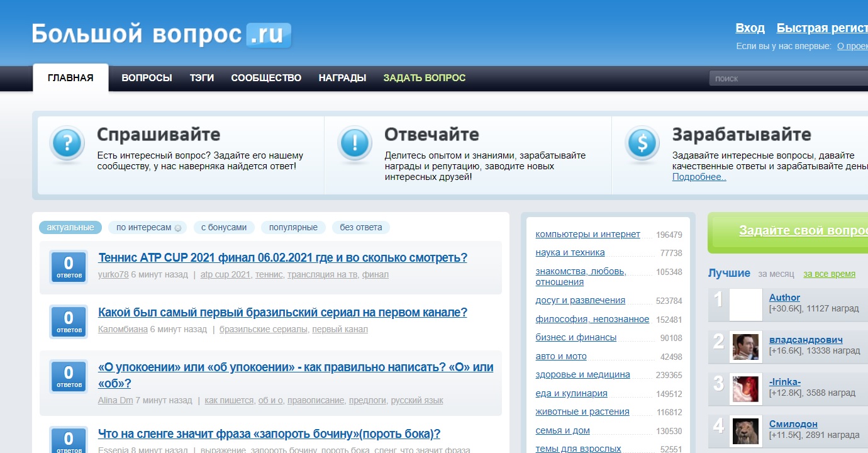Switch top users to за все время
Viewport: 868px width, 453px height.
pyautogui.click(x=829, y=274)
